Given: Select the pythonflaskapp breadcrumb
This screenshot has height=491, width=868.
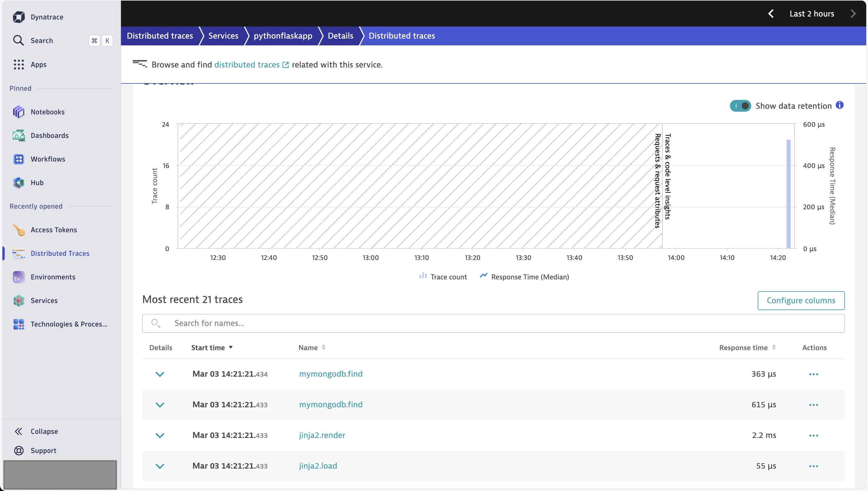Looking at the screenshot, I should pos(283,36).
